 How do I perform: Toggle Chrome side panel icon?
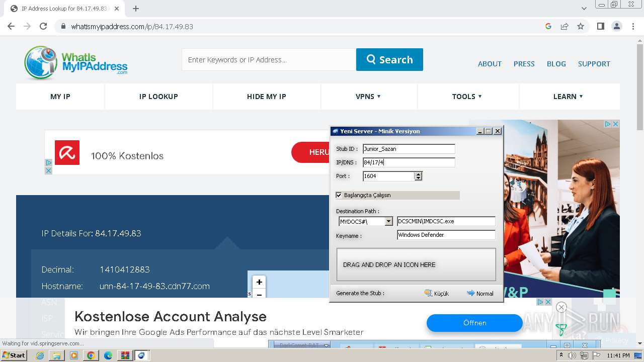tap(600, 26)
